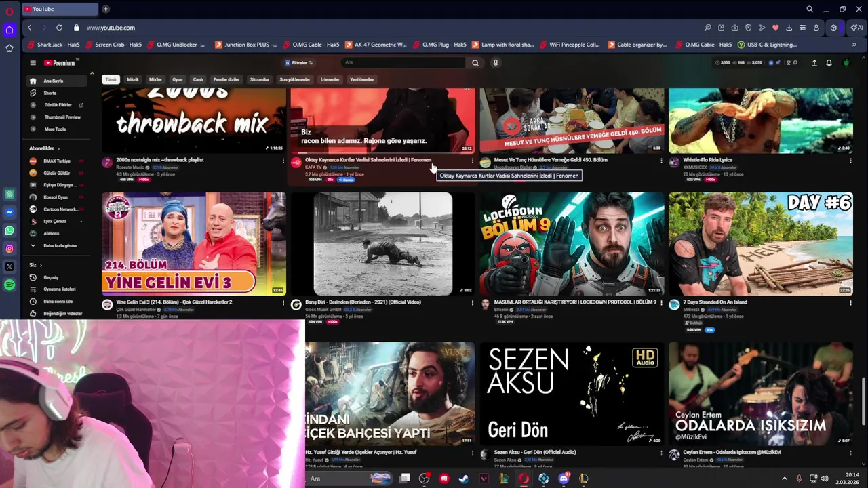This screenshot has height=488, width=868.
Task: Open options menu for 2000s nostalgia mix video
Action: tap(283, 161)
